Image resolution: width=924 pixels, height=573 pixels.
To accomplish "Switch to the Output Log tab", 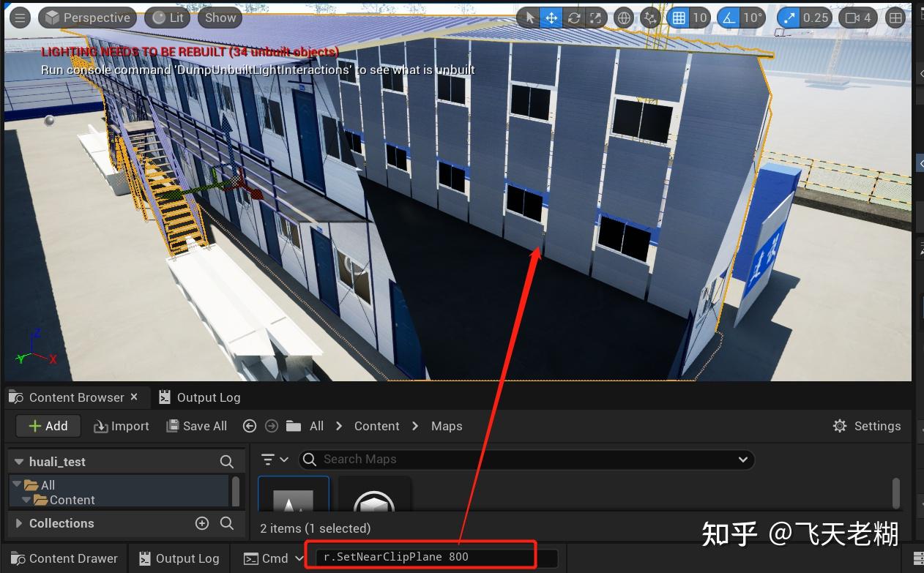I will coord(207,397).
